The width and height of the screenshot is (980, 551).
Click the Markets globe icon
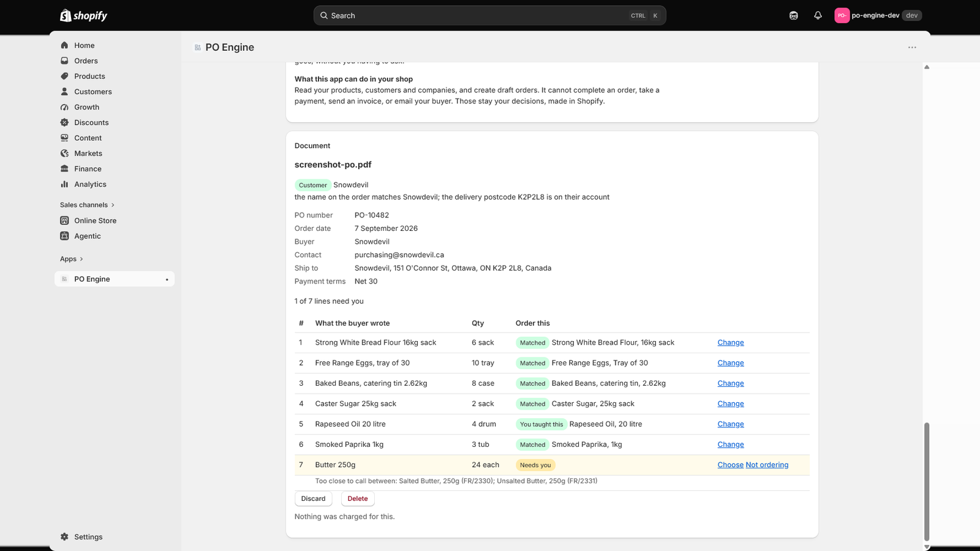click(64, 154)
